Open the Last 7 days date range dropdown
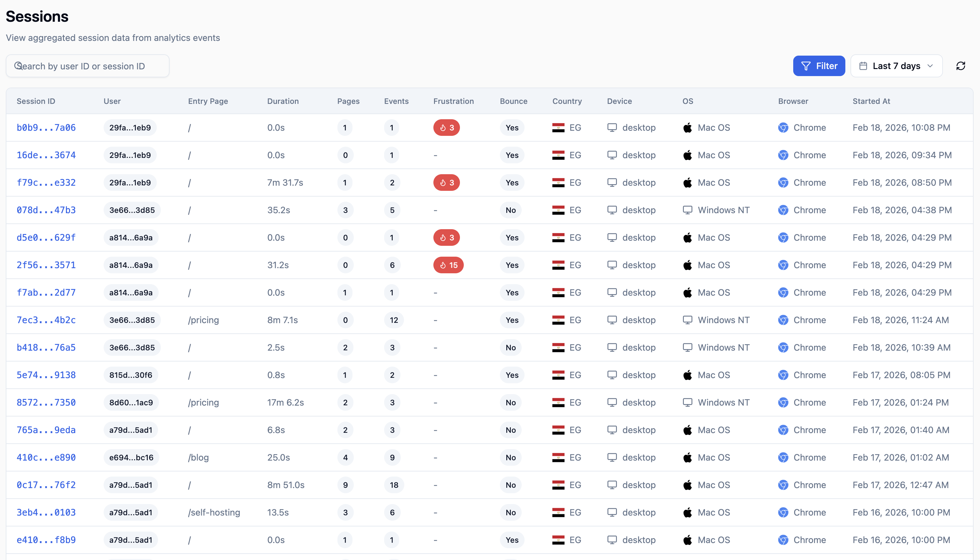 pos(897,66)
